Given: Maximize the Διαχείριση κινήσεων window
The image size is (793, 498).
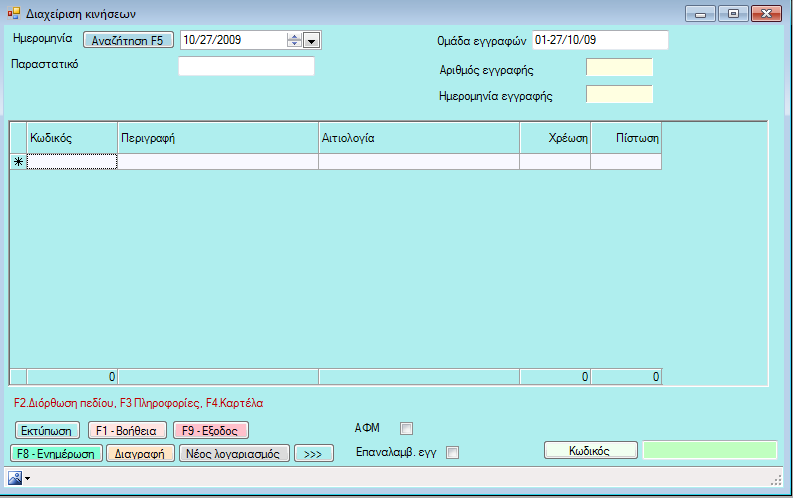Looking at the screenshot, I should (733, 14).
